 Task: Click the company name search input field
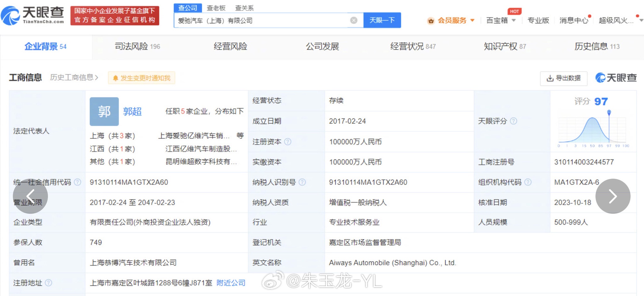pos(261,20)
